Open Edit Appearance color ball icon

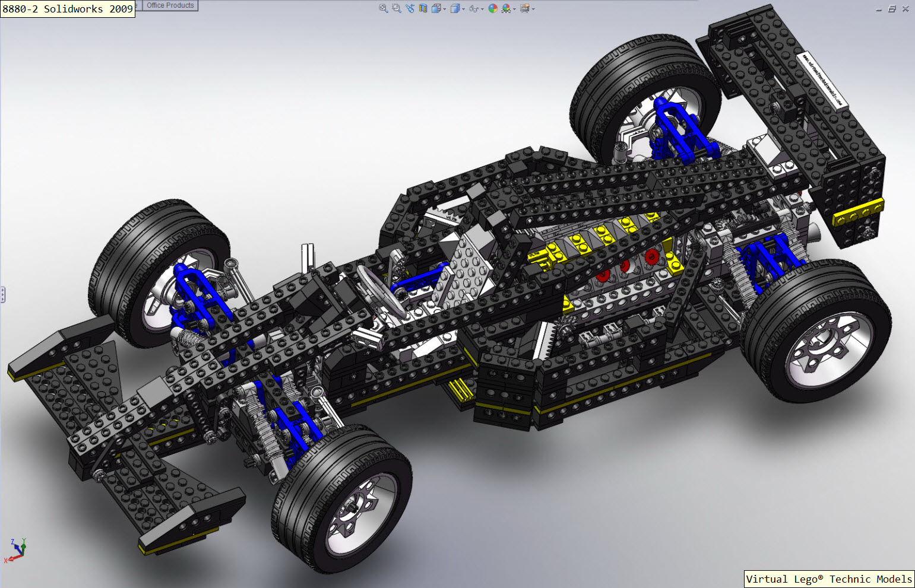tap(493, 8)
